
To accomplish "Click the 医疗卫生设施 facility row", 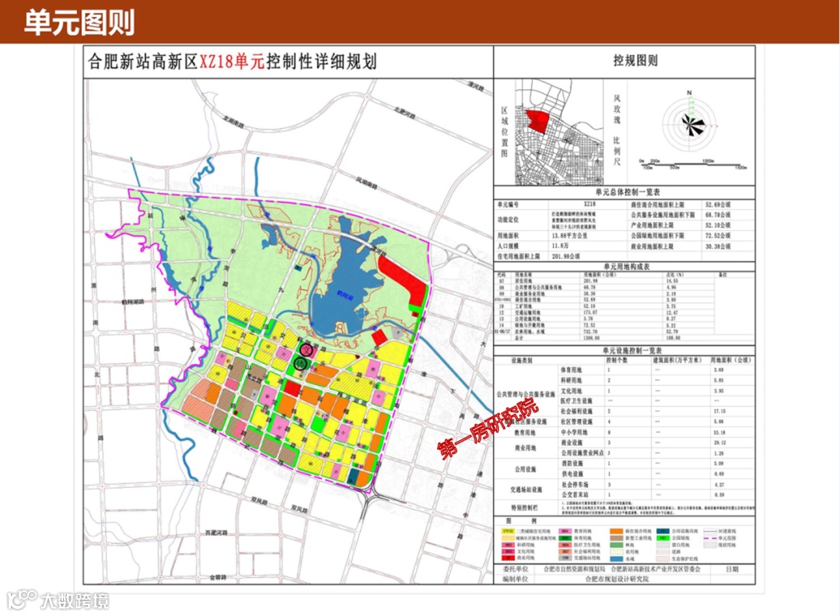I will click(657, 401).
